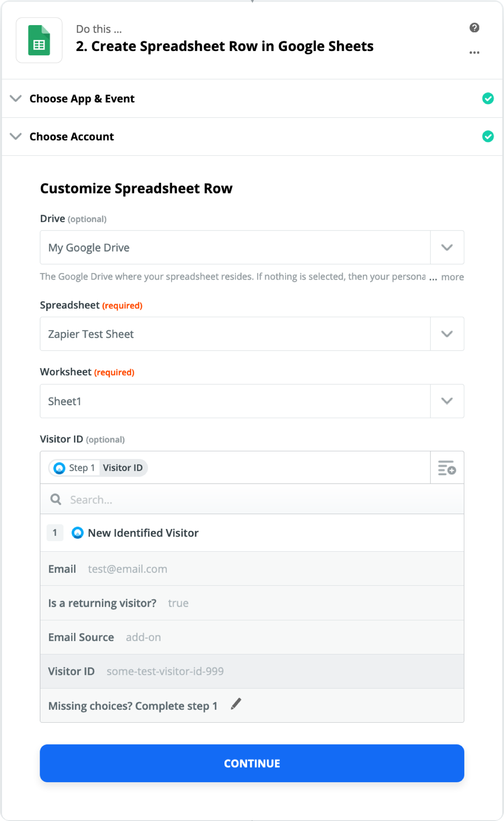504x821 pixels.
Task: Click the pencil icon to complete step 1
Action: click(x=236, y=704)
